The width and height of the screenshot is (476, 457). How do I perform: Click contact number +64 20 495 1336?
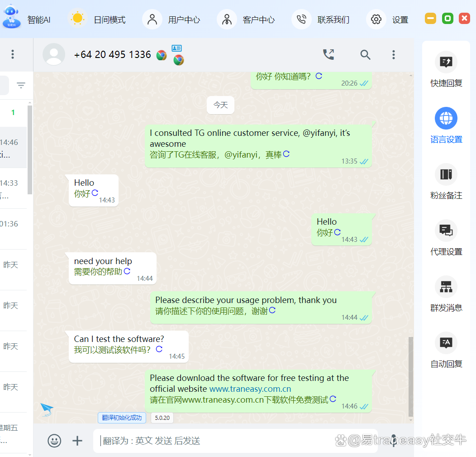(112, 55)
